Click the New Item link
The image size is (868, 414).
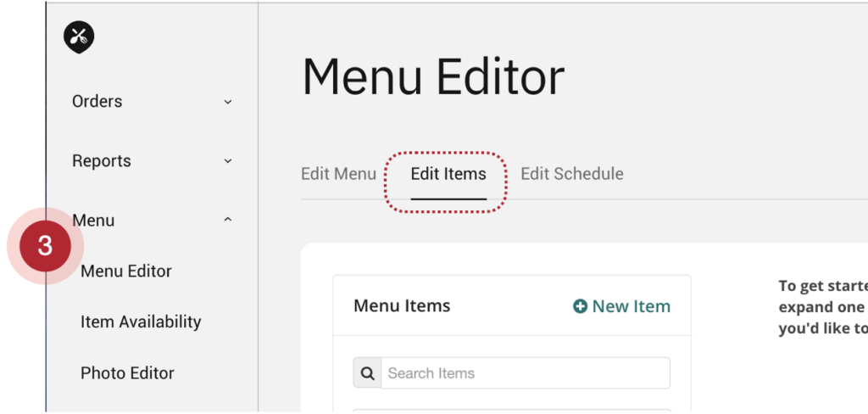pos(631,306)
